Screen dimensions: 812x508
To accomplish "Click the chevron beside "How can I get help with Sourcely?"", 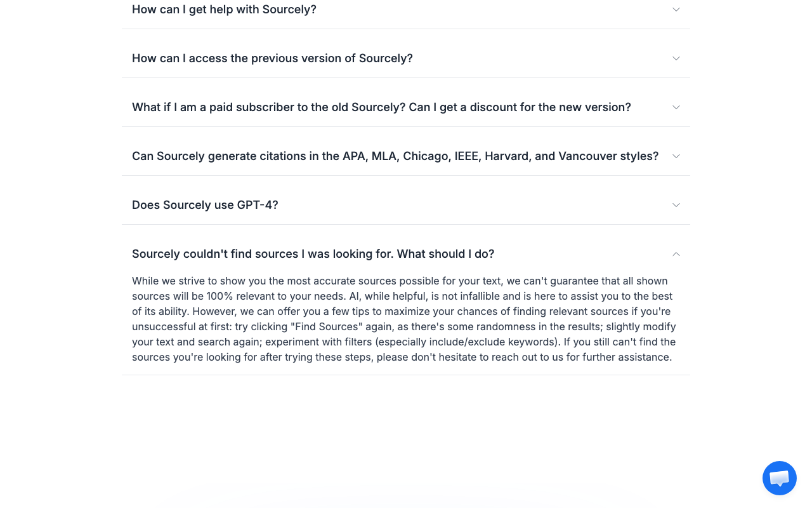I will pos(676,10).
